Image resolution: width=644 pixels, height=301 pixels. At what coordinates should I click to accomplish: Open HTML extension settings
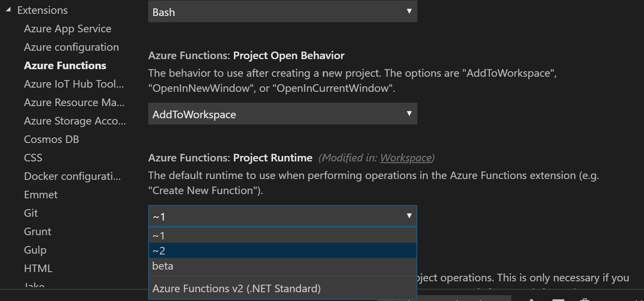[38, 268]
